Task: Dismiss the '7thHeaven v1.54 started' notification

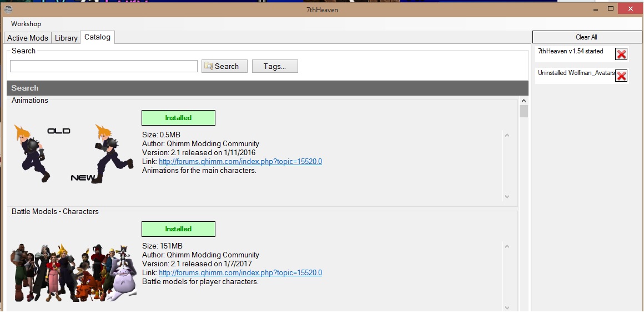Action: click(x=621, y=54)
